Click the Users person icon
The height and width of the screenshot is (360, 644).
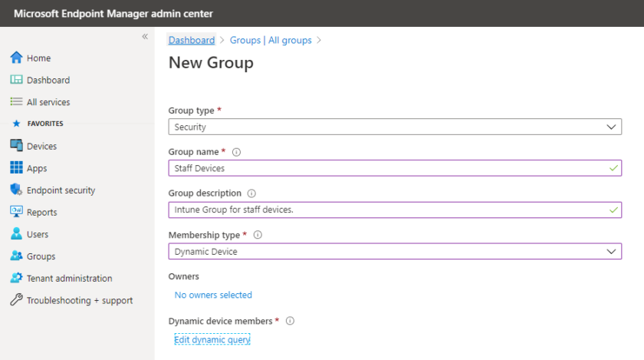click(x=16, y=233)
